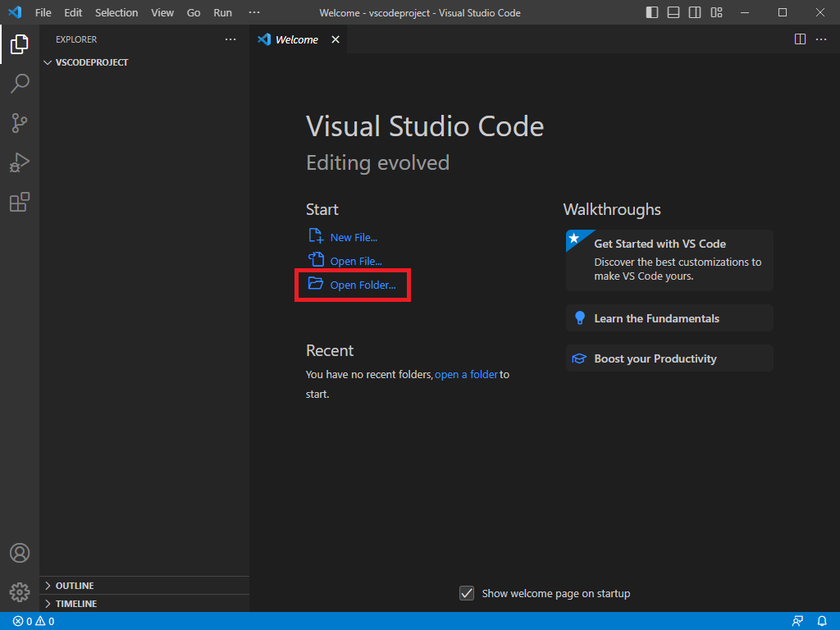Open notifications via the bell icon
The width and height of the screenshot is (840, 630).
pyautogui.click(x=823, y=621)
